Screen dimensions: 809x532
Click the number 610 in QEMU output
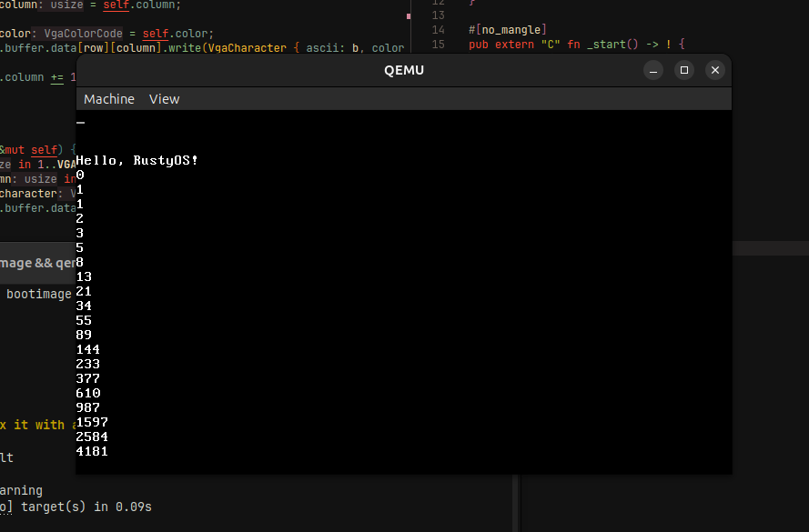pyautogui.click(x=87, y=394)
